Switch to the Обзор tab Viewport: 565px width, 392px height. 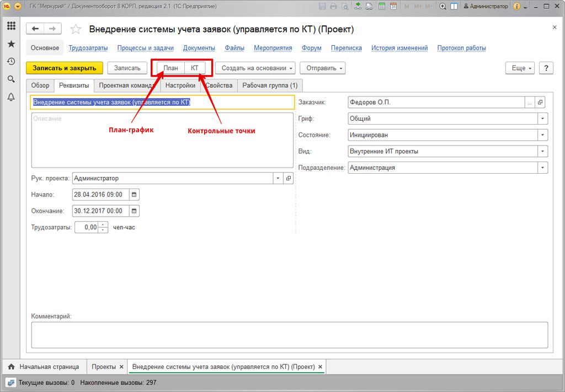(x=40, y=85)
